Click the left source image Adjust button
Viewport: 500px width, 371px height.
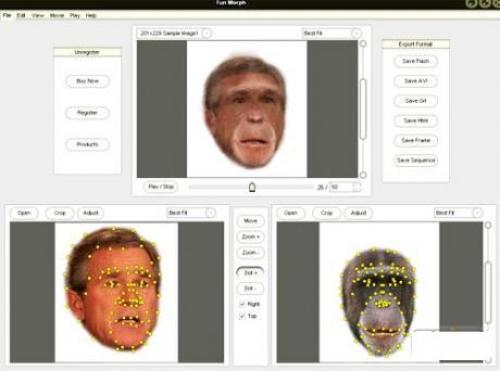91,213
